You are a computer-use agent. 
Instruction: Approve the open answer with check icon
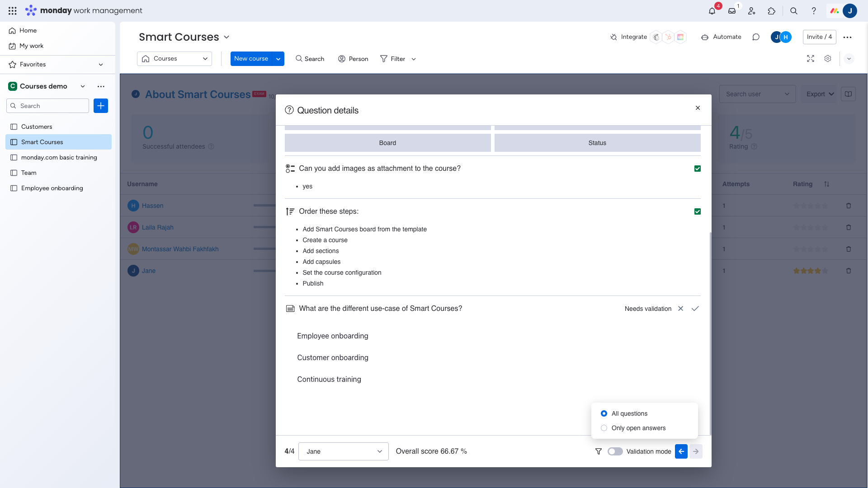pyautogui.click(x=695, y=309)
